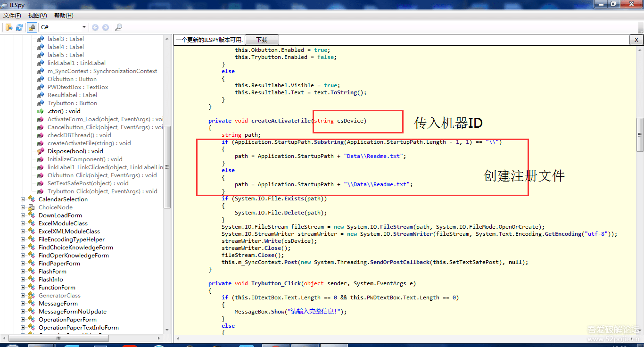Toggle the show internal types button
Viewport: 644px width, 347px height.
coord(32,27)
